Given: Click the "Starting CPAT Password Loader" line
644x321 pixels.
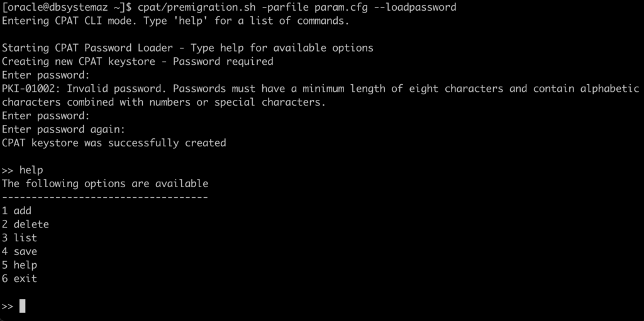Looking at the screenshot, I should pos(187,48).
